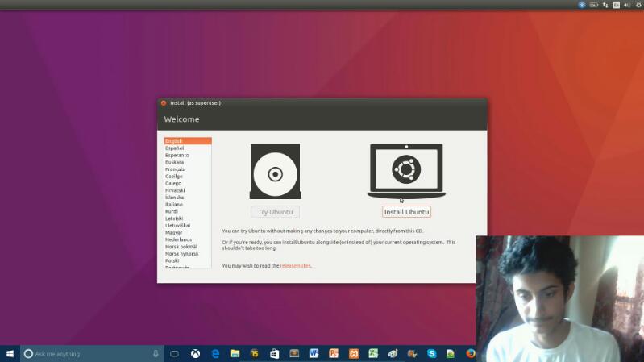Open the yellow 15 app on taskbar
The width and height of the screenshot is (644, 362).
click(x=255, y=353)
